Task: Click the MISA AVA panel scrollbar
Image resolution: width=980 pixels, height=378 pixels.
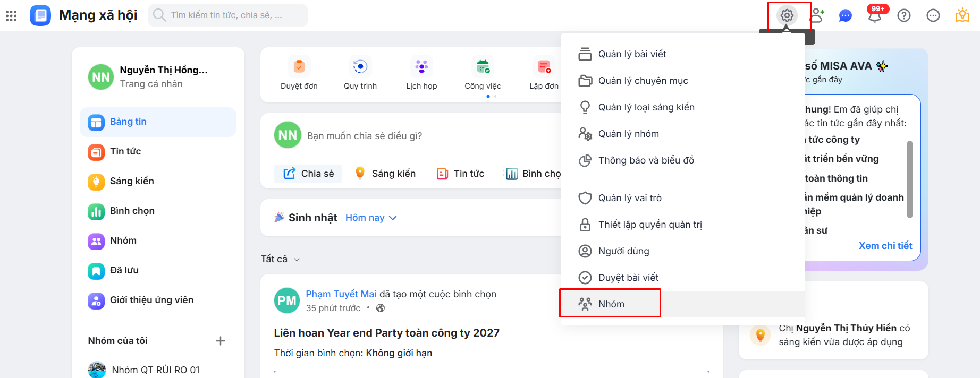Action: [909, 179]
